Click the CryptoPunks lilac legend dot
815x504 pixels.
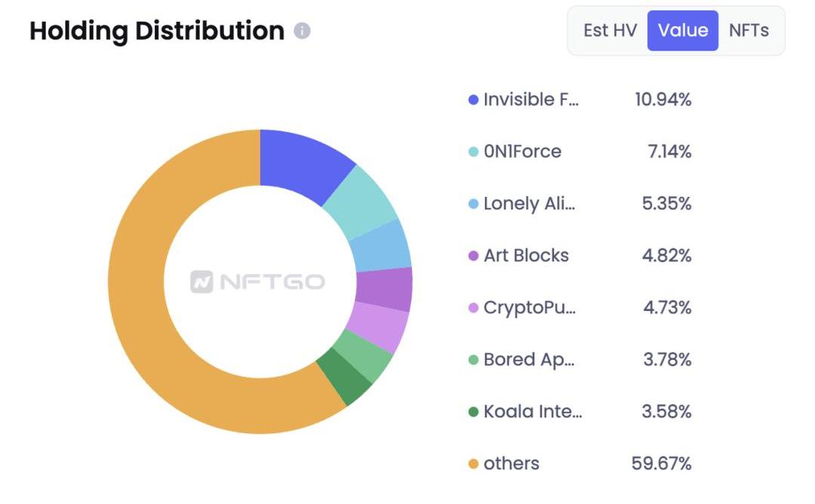point(473,308)
